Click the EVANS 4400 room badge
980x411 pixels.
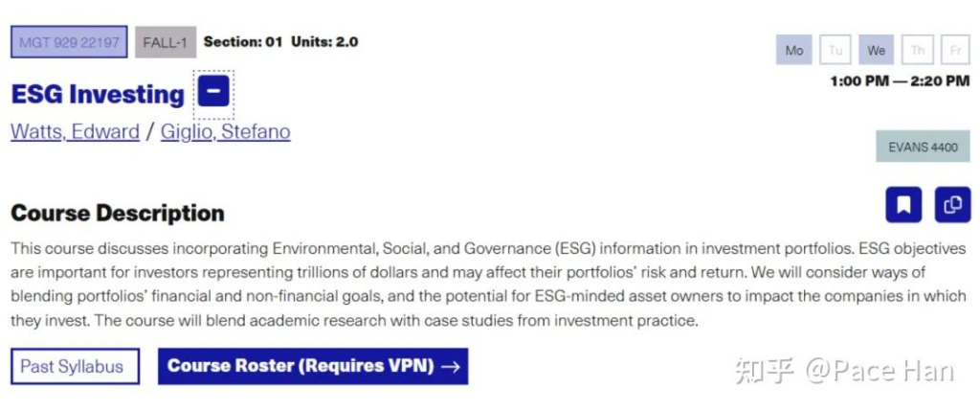(x=923, y=147)
